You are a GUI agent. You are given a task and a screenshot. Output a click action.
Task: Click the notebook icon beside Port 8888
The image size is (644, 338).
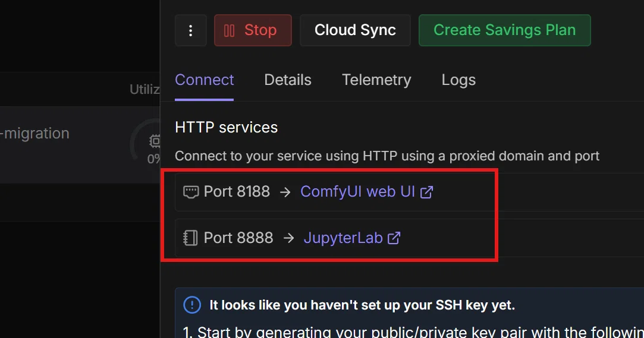[190, 238]
